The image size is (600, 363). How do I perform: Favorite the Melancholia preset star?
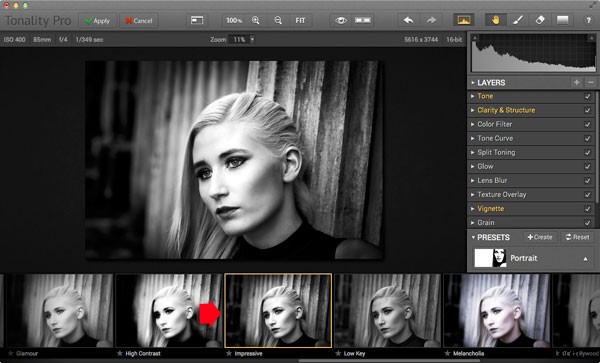point(447,353)
